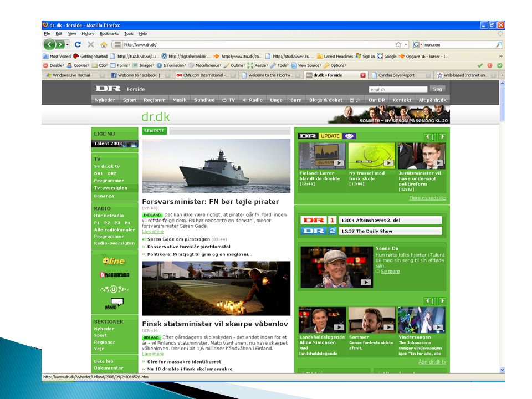The width and height of the screenshot is (532, 399).
Task: Open the search engine selector dropdown
Action: pos(418,44)
